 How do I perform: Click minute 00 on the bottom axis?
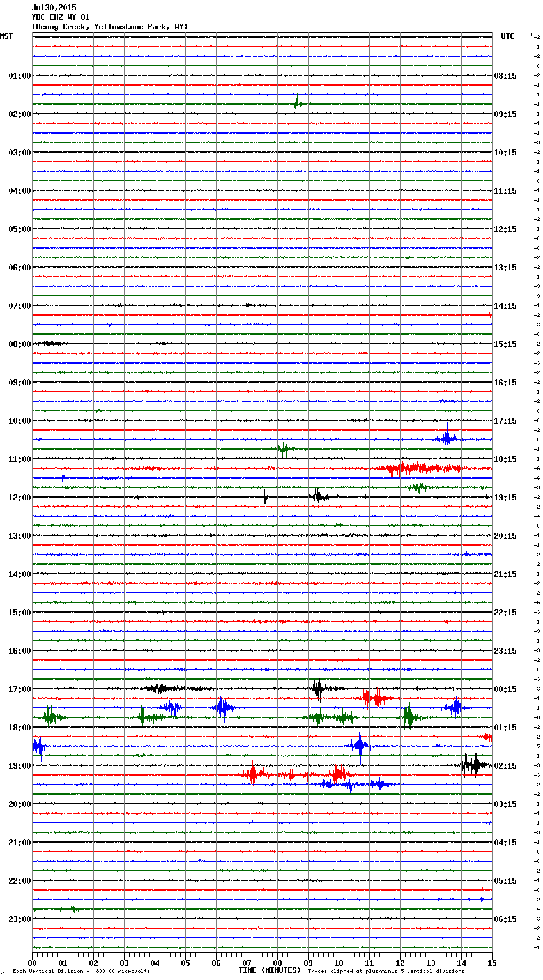(33, 963)
